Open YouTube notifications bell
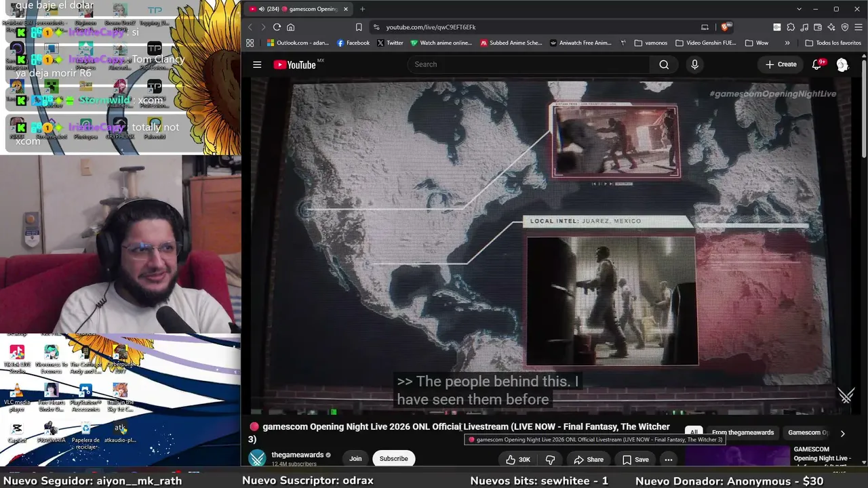The height and width of the screenshot is (488, 868). click(x=818, y=64)
